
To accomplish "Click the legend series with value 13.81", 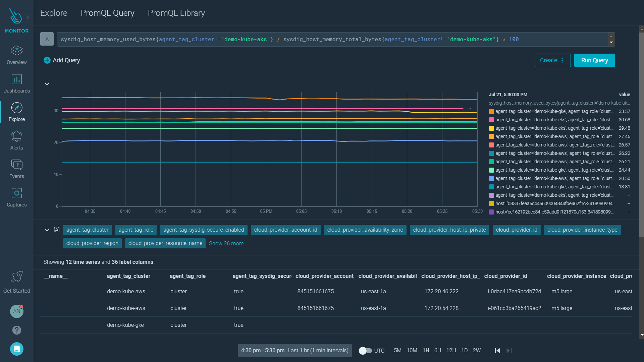I will click(x=559, y=187).
